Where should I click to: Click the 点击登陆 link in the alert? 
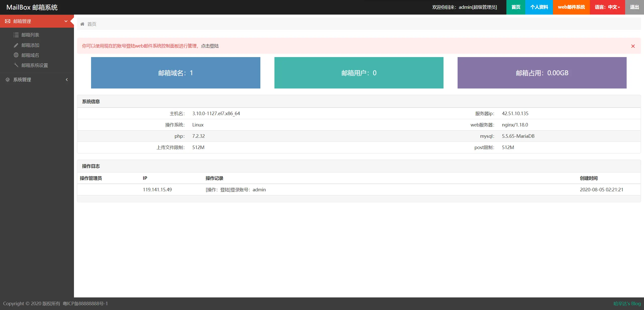click(210, 46)
